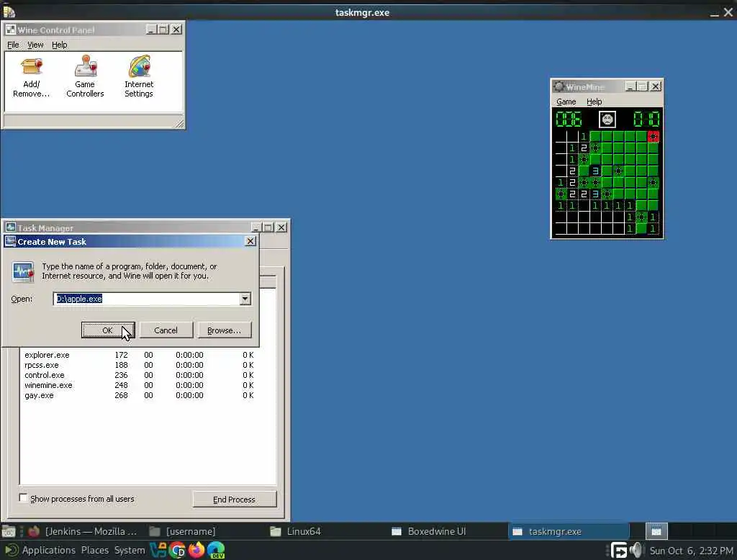Toggle Show processes from all users

point(23,498)
